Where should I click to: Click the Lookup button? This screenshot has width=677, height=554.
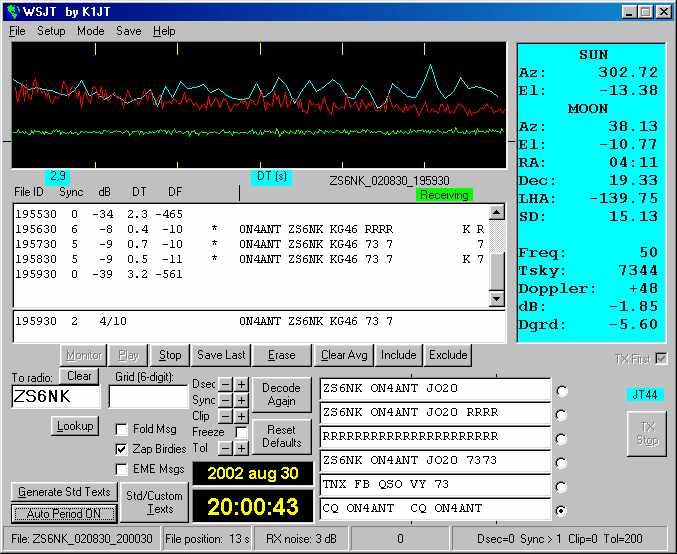75,426
